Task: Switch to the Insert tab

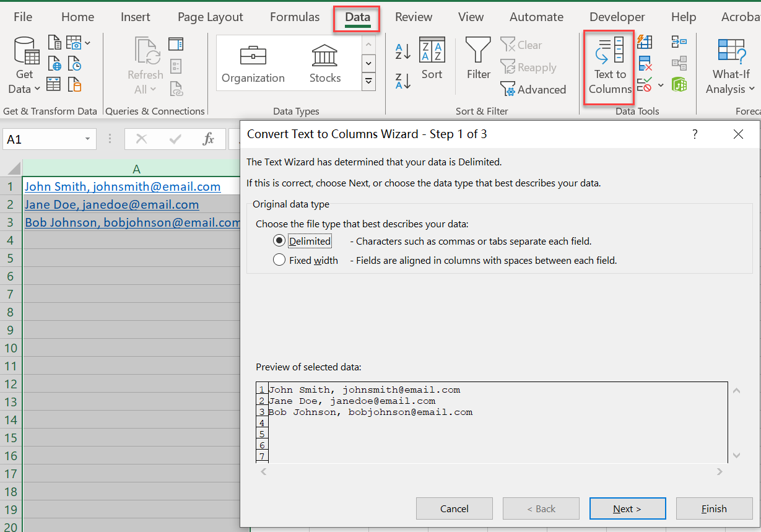Action: pyautogui.click(x=136, y=17)
